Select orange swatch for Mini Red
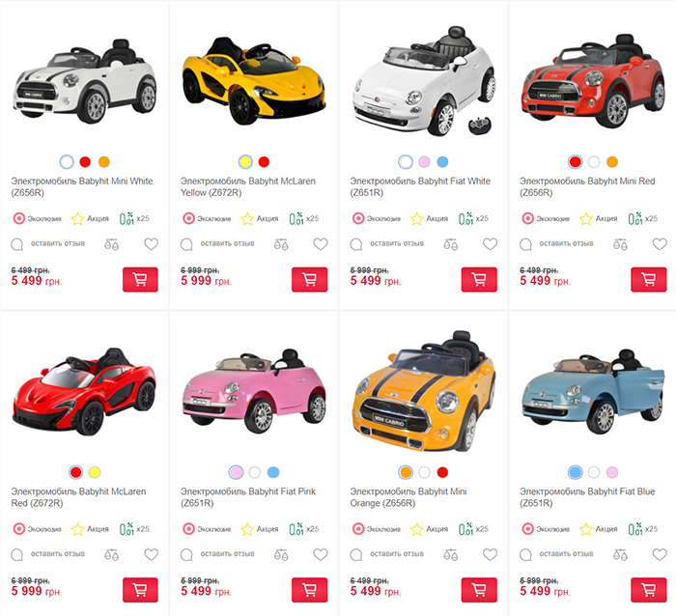This screenshot has width=676, height=616. pyautogui.click(x=612, y=161)
